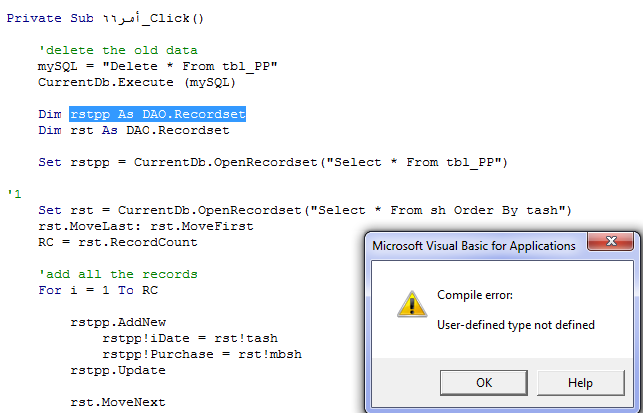Click the Dim rst As DAO.Recordset line
The width and height of the screenshot is (643, 414).
tap(134, 130)
